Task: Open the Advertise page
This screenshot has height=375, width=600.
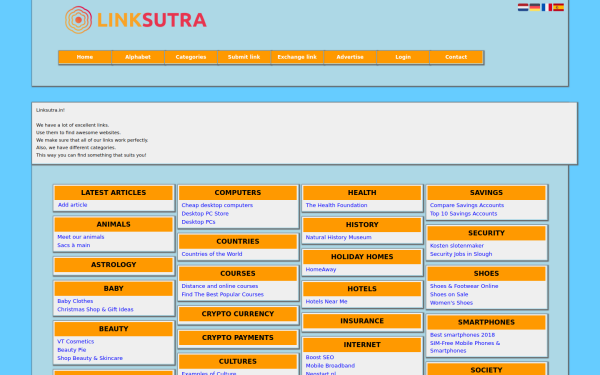Action: tap(350, 57)
